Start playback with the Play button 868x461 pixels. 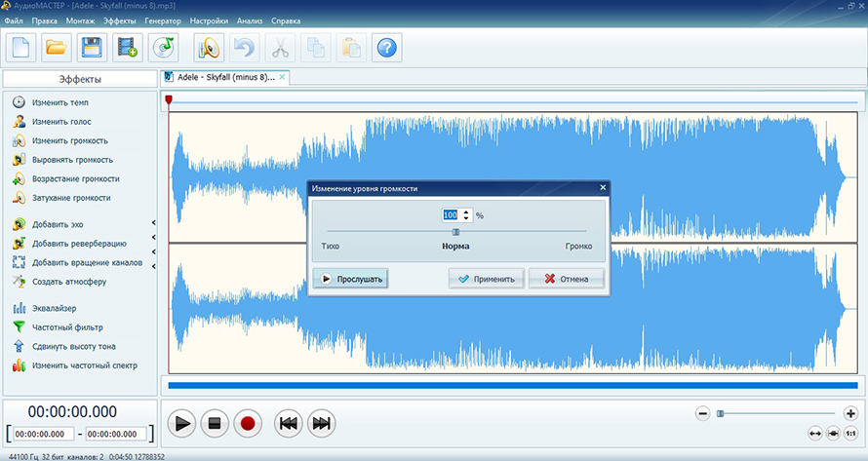pyautogui.click(x=181, y=423)
